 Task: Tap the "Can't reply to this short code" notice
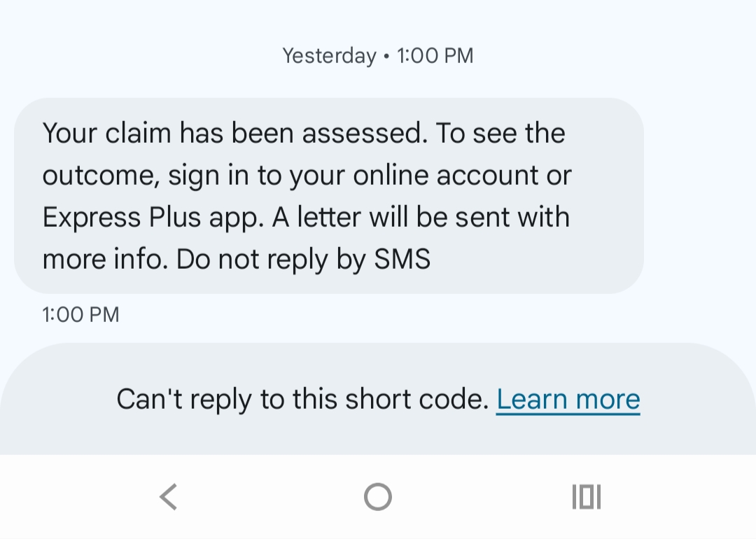(302, 400)
